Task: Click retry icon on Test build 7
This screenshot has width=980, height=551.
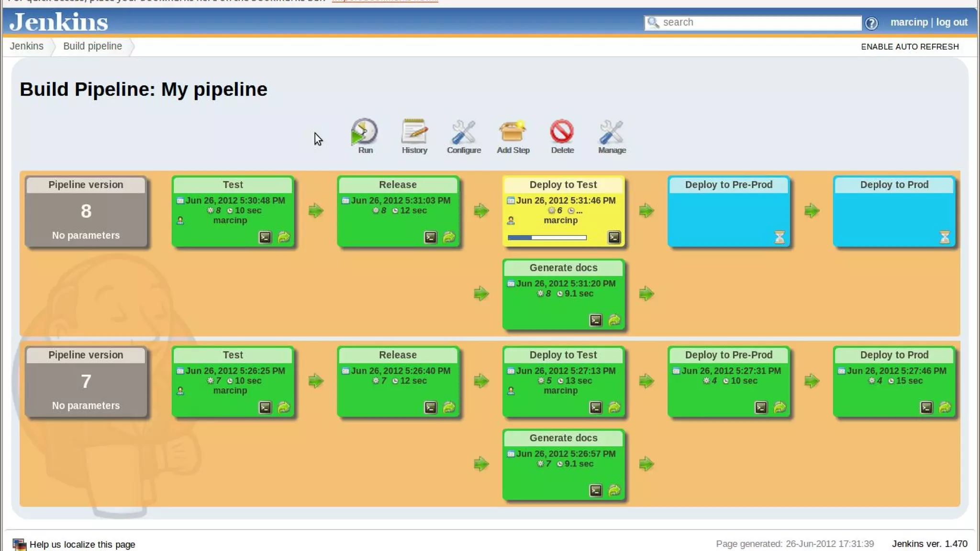Action: pyautogui.click(x=284, y=408)
